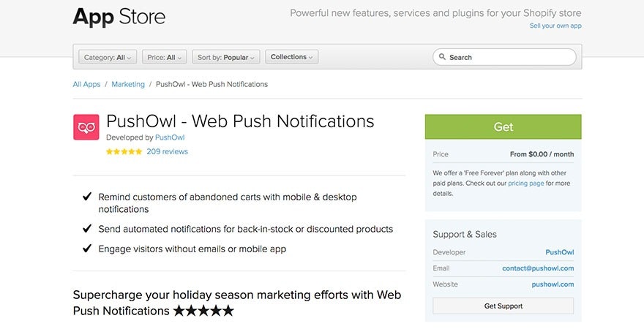Click the PushOwl developer link under title
The image size is (644, 329).
pos(170,137)
